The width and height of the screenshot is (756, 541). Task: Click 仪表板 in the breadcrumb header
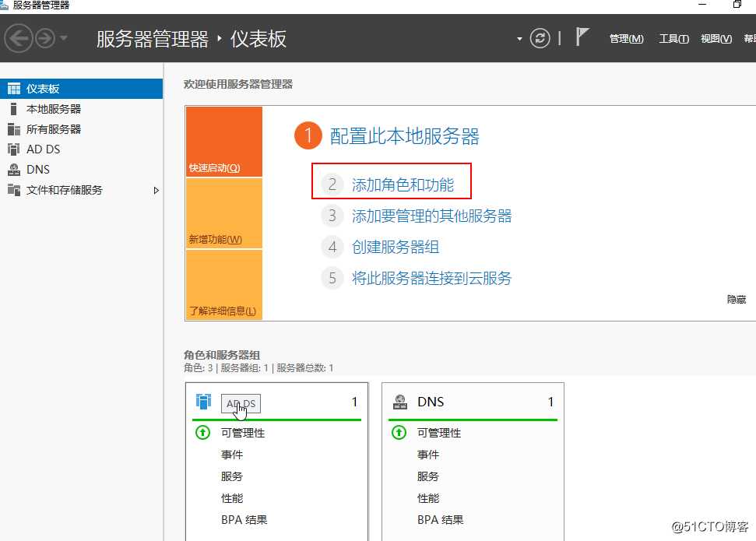[x=258, y=39]
